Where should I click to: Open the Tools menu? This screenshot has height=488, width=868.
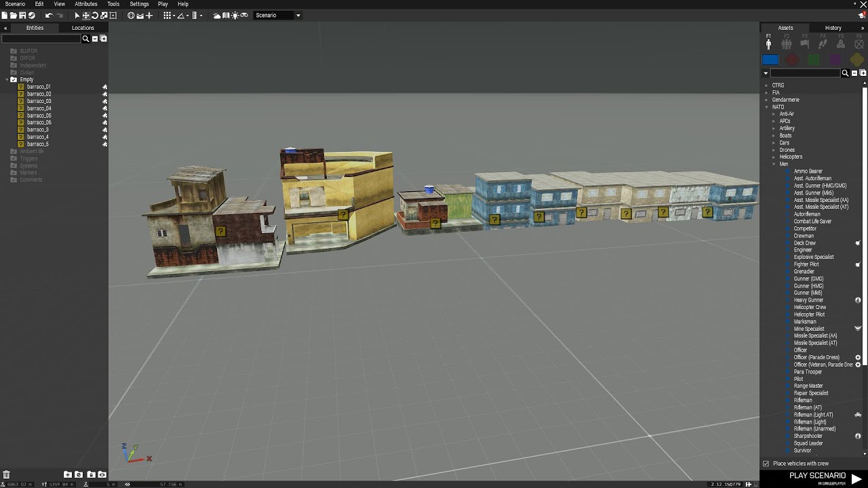(x=113, y=4)
